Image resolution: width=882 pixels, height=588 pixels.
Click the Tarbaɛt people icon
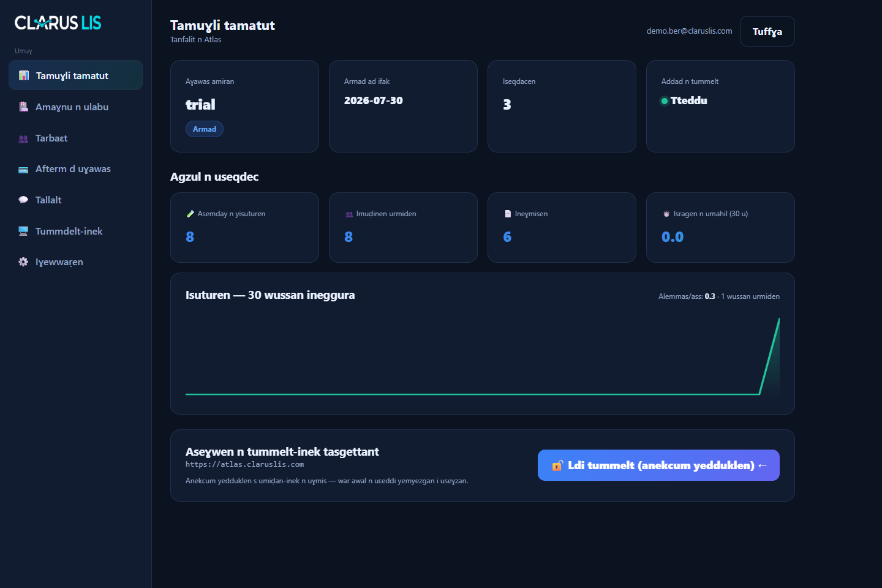[23, 138]
